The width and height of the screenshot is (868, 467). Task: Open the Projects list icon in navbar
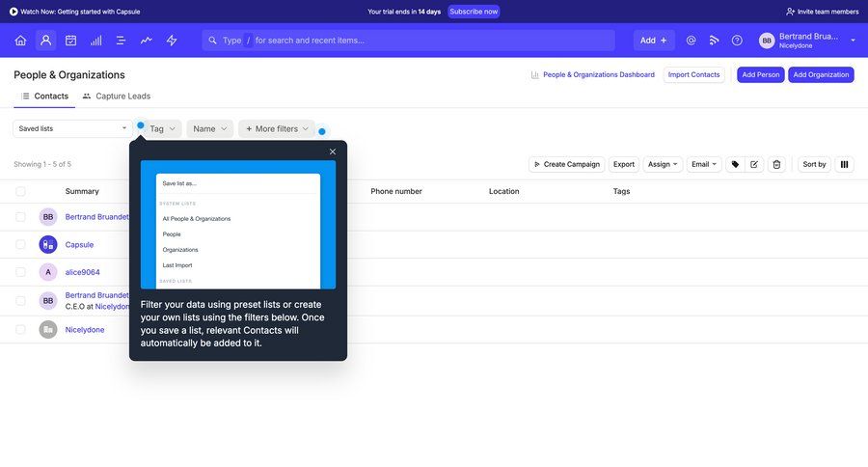(x=121, y=41)
